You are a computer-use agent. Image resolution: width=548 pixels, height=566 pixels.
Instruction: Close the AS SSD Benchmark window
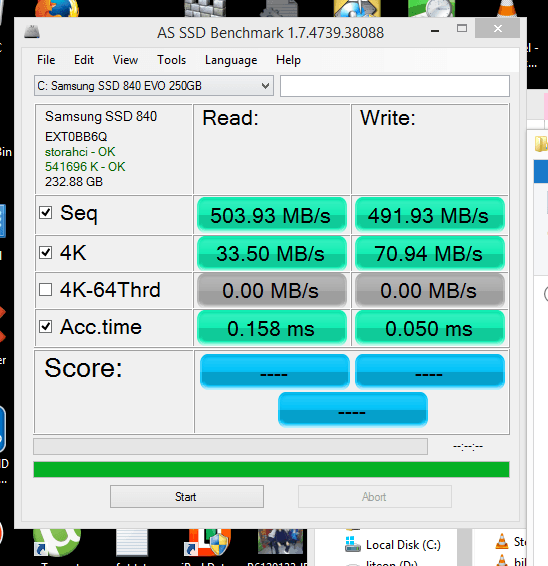(x=497, y=29)
